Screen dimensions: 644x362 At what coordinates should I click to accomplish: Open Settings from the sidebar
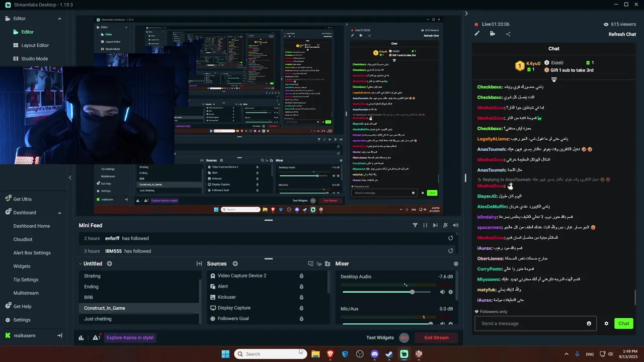(x=22, y=320)
